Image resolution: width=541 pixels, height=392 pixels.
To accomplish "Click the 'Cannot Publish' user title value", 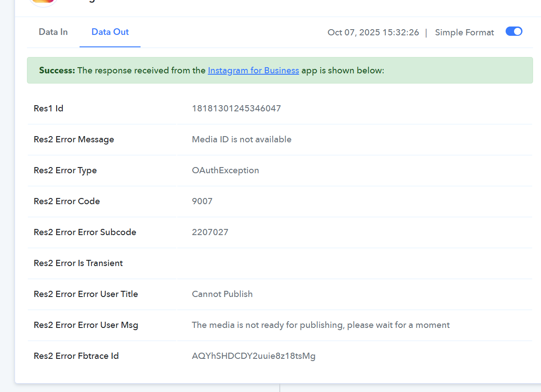I will (222, 294).
